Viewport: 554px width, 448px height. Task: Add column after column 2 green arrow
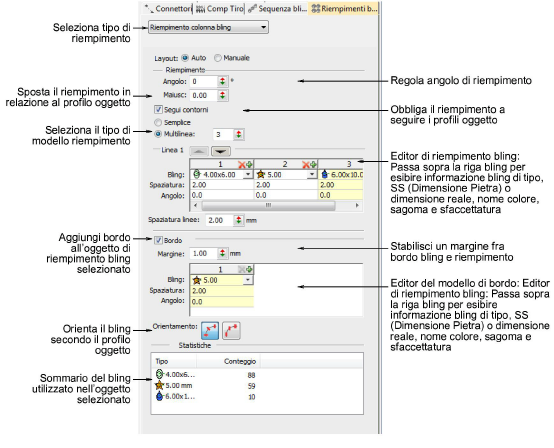(313, 164)
